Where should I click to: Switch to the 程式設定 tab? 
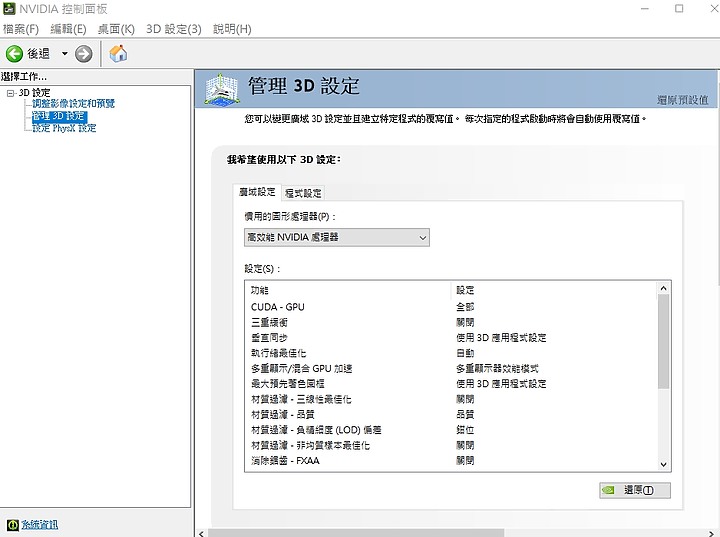(x=303, y=193)
